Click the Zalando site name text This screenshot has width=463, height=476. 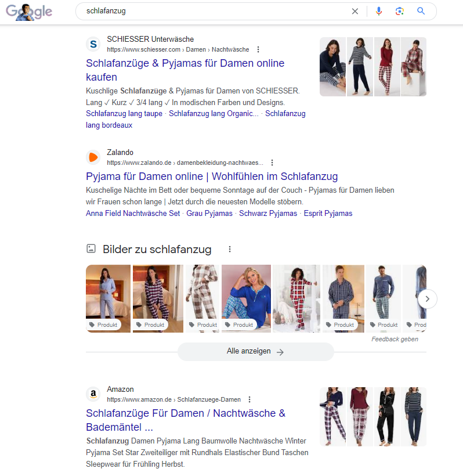pos(120,153)
